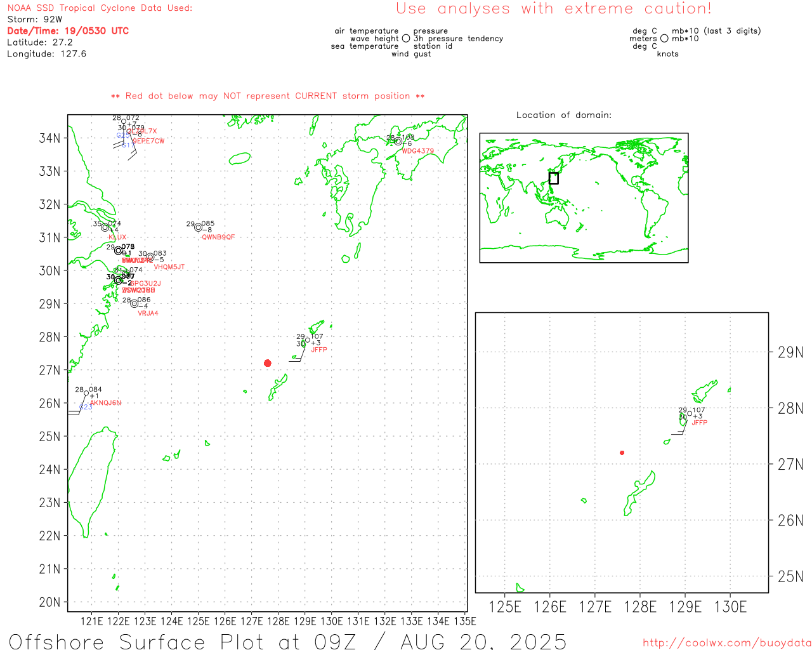
Task: Click the red storm dot on the main map
Action: [267, 363]
